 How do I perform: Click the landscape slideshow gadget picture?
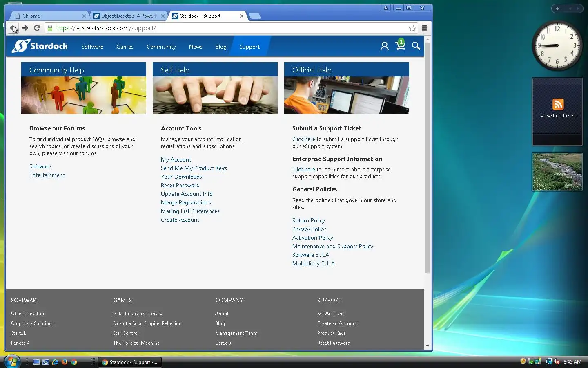(x=557, y=172)
